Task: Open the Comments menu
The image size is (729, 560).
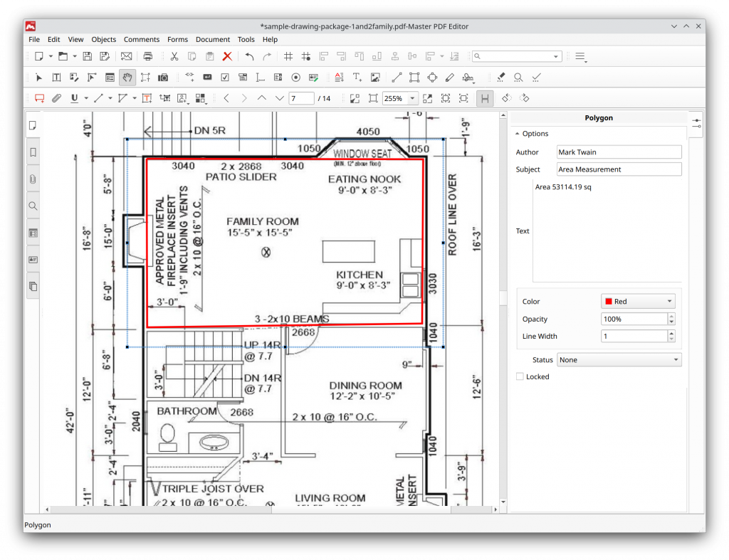Action: point(142,39)
